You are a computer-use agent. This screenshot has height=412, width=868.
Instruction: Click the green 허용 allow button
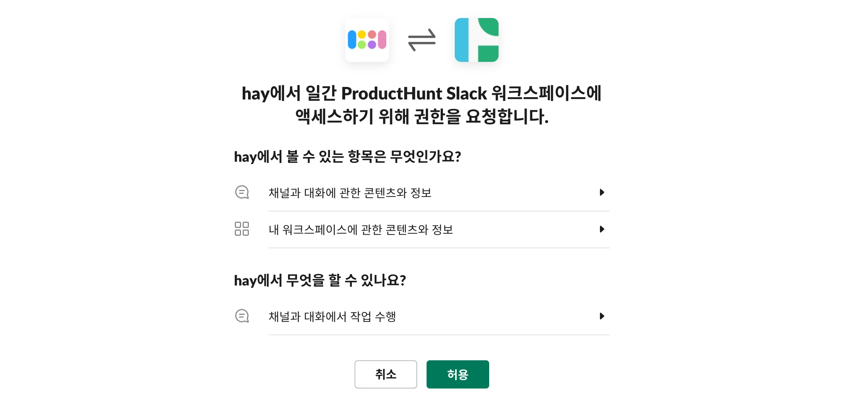(458, 374)
